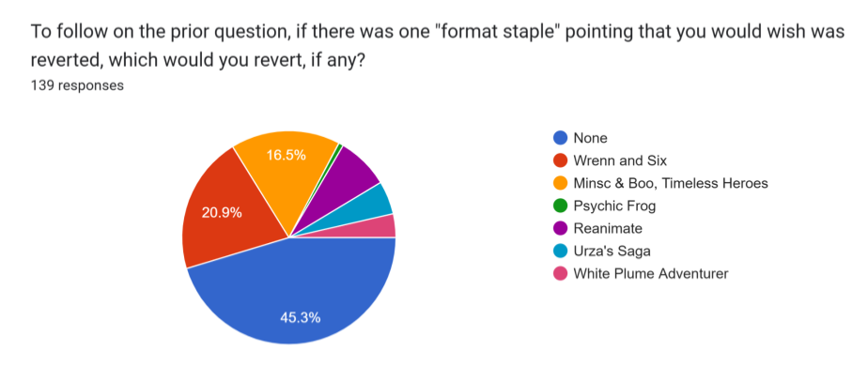Image resolution: width=868 pixels, height=366 pixels.
Task: Click the purple Reanimate legend dot
Action: pos(561,228)
